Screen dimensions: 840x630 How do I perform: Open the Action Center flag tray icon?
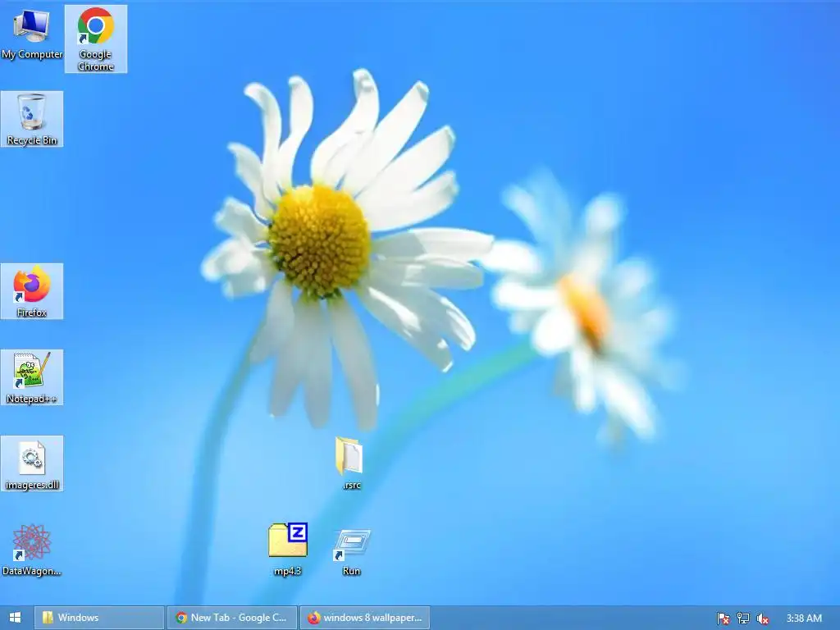(x=724, y=619)
